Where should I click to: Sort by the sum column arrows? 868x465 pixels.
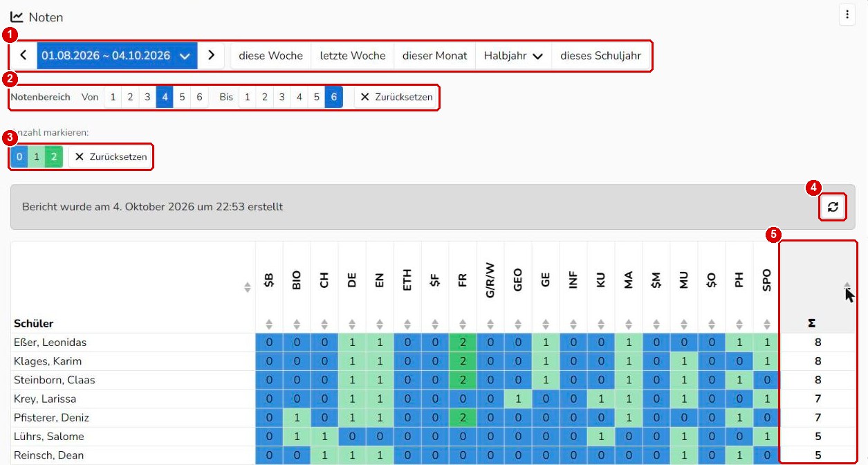(x=847, y=287)
